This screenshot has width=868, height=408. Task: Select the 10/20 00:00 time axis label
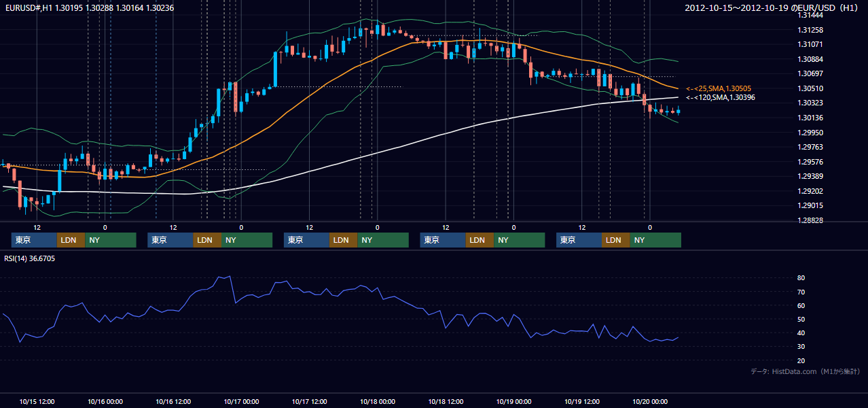pos(650,401)
